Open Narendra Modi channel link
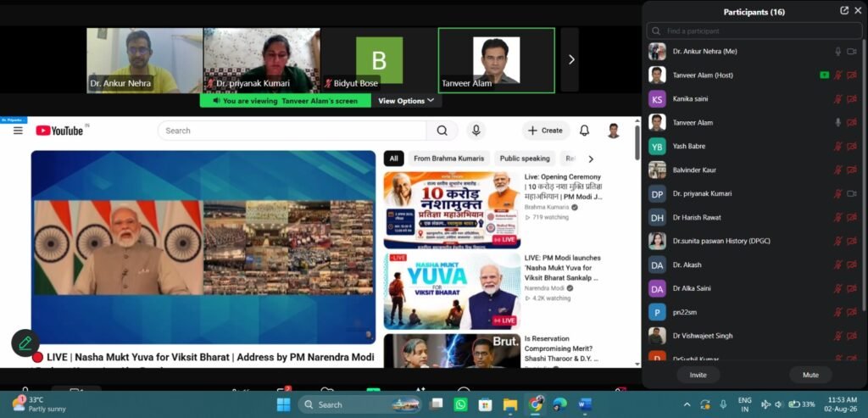This screenshot has width=868, height=418. tap(545, 288)
